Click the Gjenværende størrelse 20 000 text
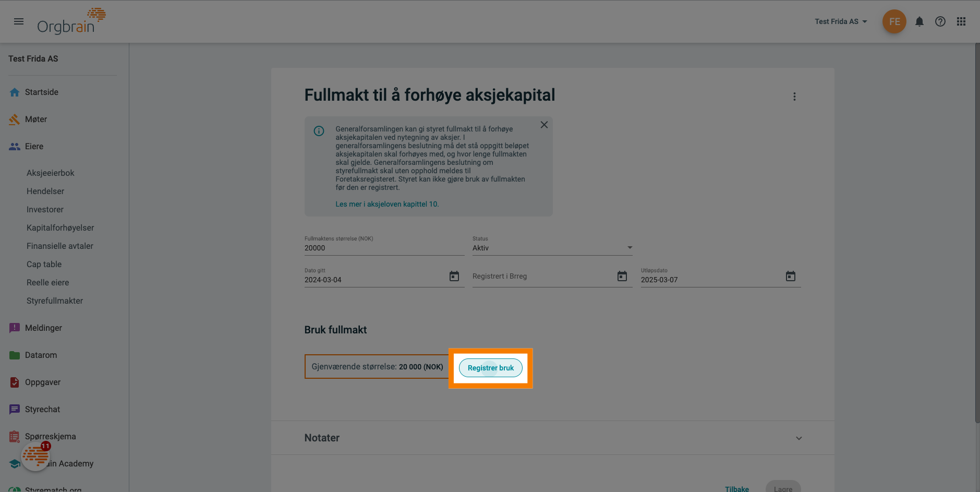 point(377,367)
